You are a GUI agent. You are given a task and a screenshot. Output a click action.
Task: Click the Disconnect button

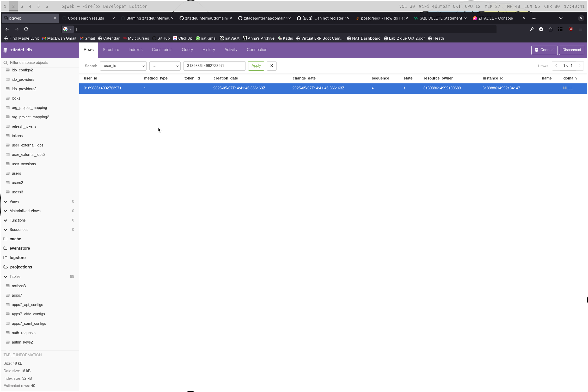pyautogui.click(x=571, y=50)
